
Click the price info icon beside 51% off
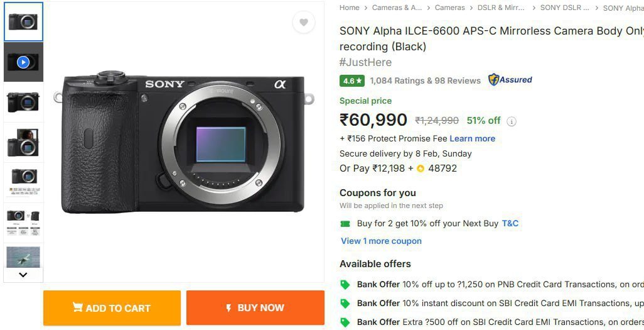click(x=512, y=121)
